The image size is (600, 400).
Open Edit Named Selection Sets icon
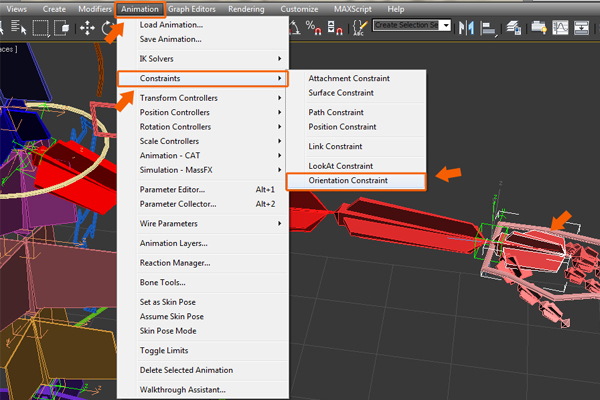click(x=359, y=28)
